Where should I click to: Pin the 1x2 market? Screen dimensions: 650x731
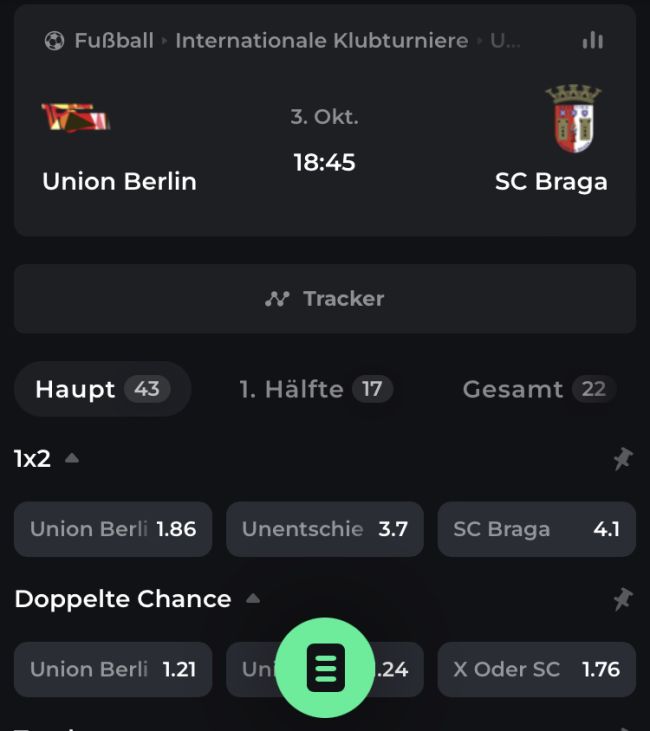click(x=622, y=459)
